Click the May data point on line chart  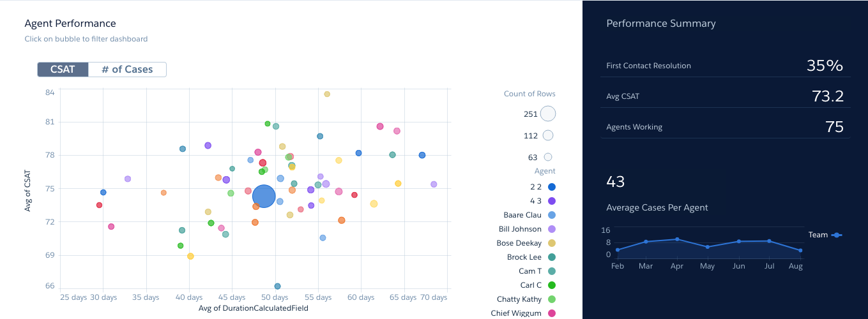point(708,247)
